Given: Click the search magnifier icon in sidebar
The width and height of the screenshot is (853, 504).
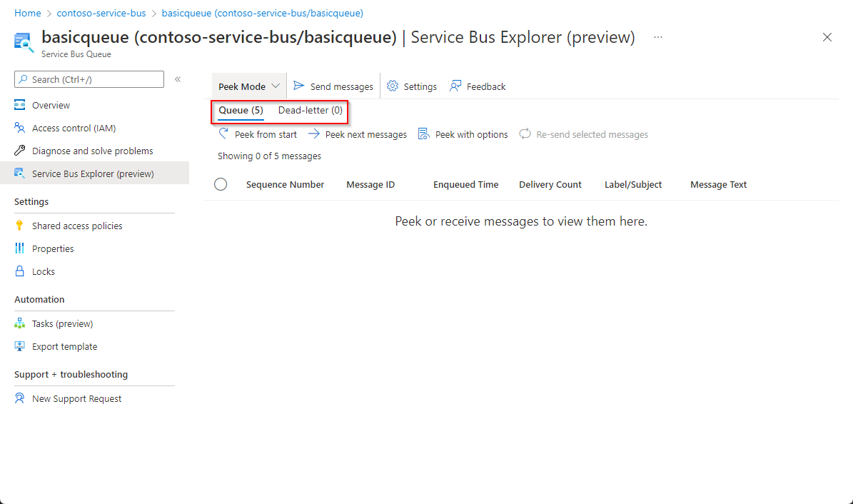Looking at the screenshot, I should pos(23,79).
